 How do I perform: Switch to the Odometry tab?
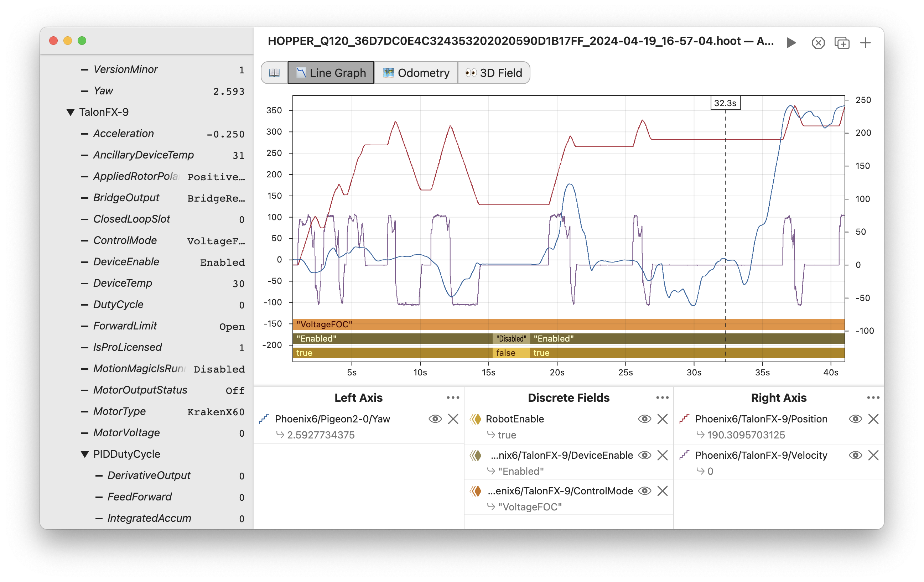pos(416,73)
